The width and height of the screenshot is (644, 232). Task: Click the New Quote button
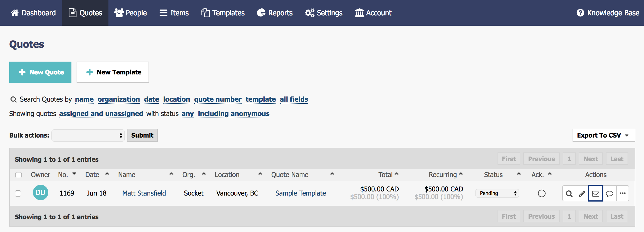coord(40,72)
